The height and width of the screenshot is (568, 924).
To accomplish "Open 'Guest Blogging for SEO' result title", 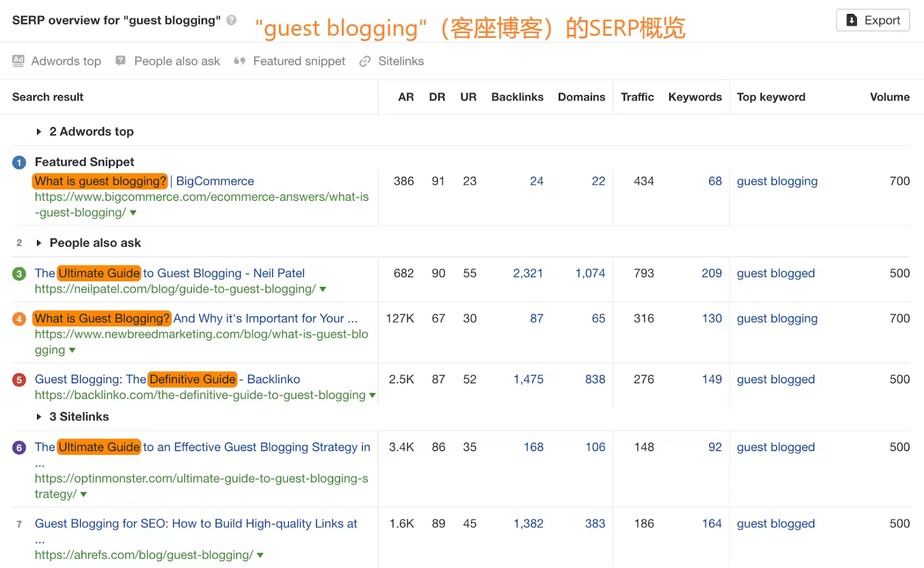I will tap(196, 524).
